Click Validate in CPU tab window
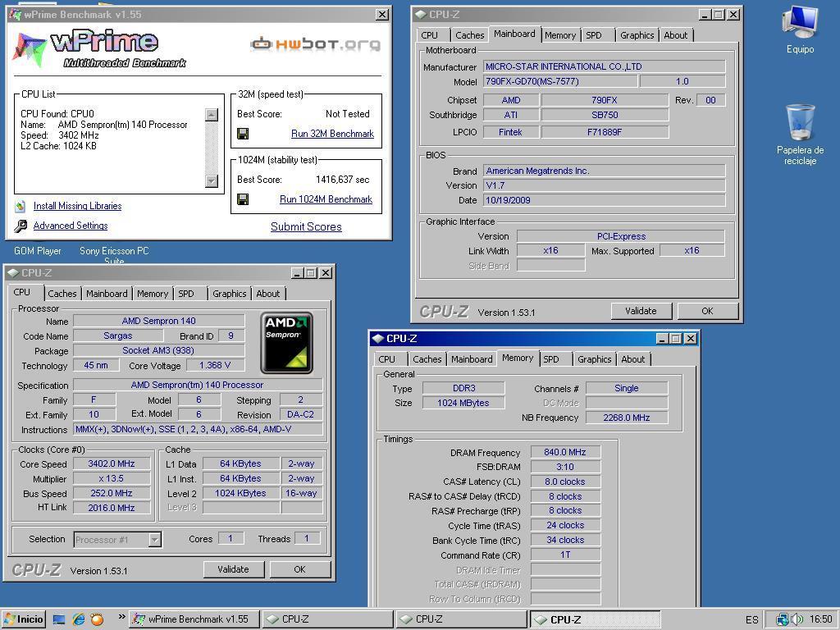This screenshot has height=630, width=840. [233, 569]
